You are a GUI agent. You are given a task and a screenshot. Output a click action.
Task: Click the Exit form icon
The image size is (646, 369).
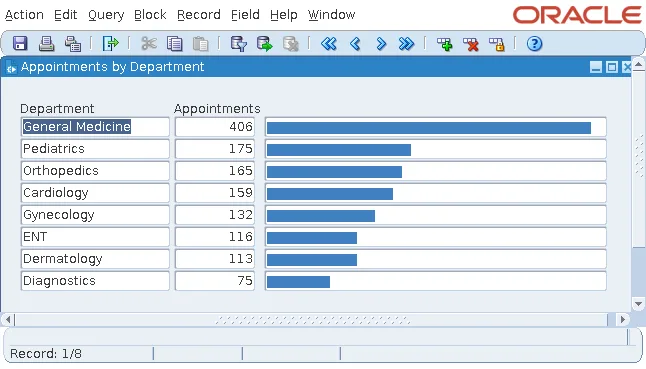tap(110, 43)
